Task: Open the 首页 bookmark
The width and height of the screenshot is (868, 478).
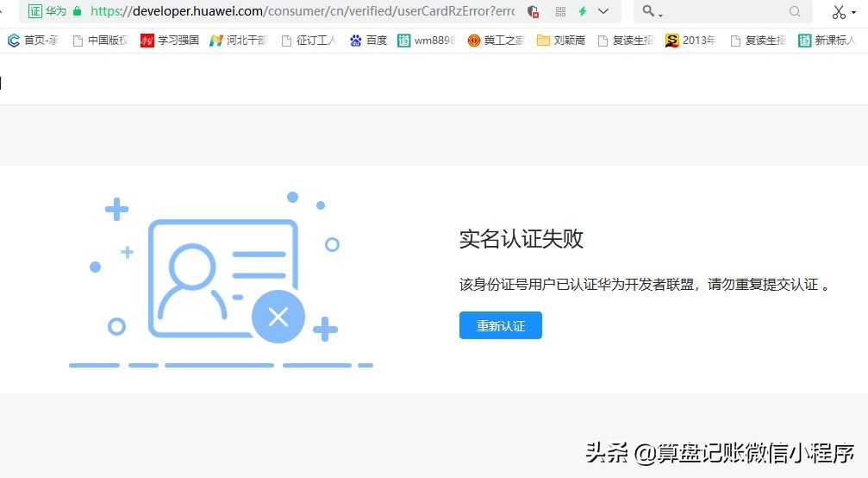Action: pyautogui.click(x=33, y=41)
